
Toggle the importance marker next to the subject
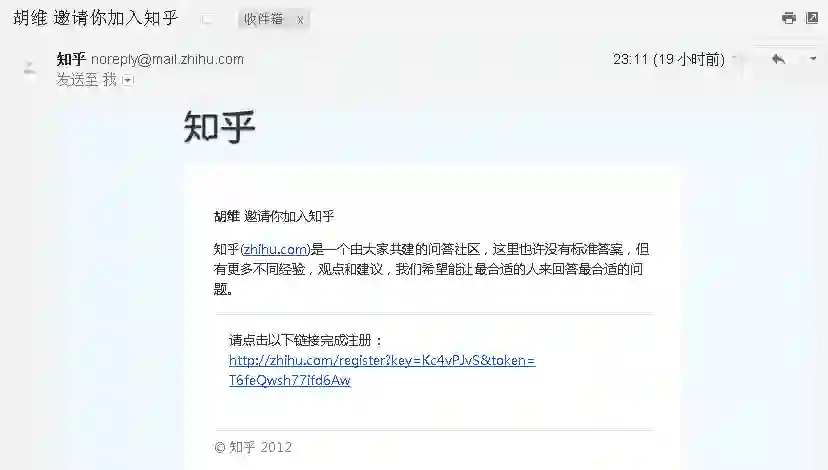[x=207, y=20]
